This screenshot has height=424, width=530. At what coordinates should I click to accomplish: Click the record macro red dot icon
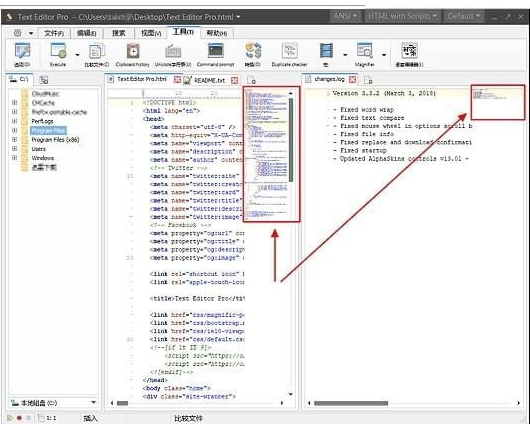click(19, 418)
